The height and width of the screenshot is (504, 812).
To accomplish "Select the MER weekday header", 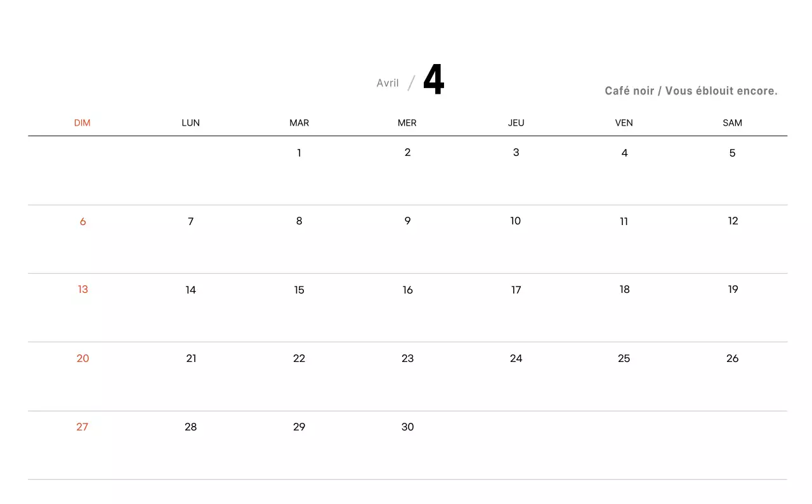I will (407, 123).
